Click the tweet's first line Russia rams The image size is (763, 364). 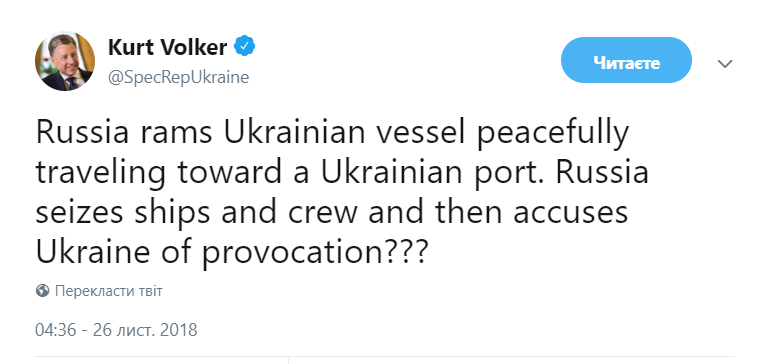tap(125, 132)
